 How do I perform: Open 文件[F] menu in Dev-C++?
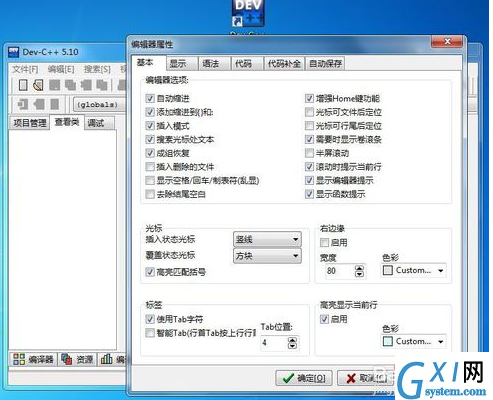(x=25, y=69)
